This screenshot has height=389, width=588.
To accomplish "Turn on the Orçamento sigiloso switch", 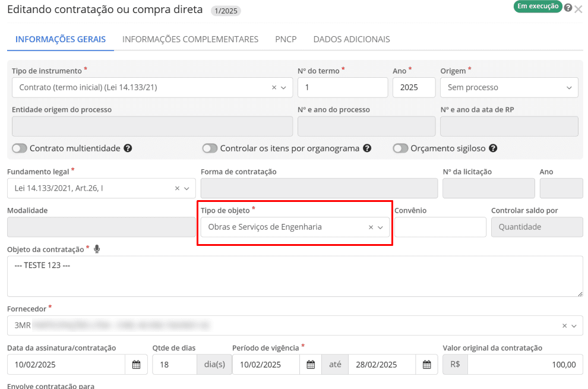I will click(400, 148).
